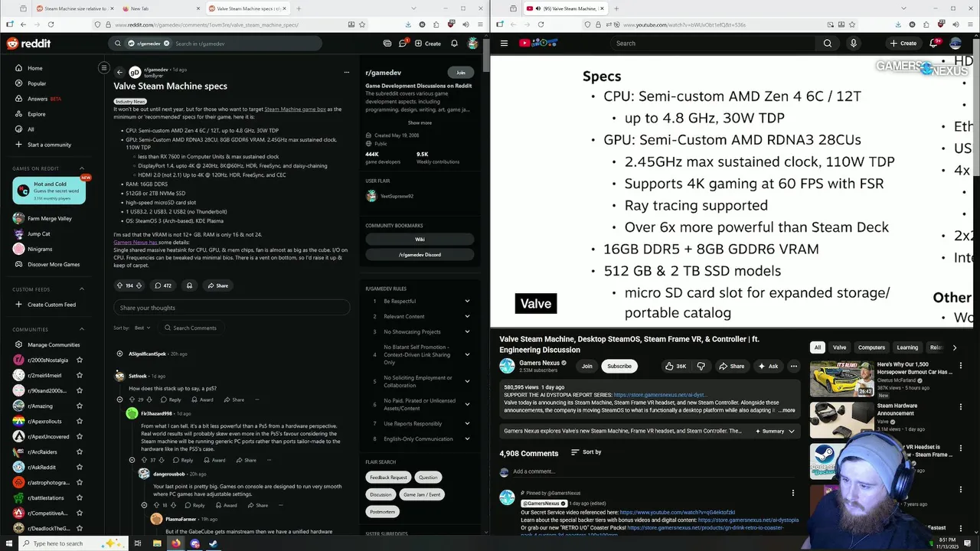
Task: Expand video description with ...more
Action: [786, 410]
